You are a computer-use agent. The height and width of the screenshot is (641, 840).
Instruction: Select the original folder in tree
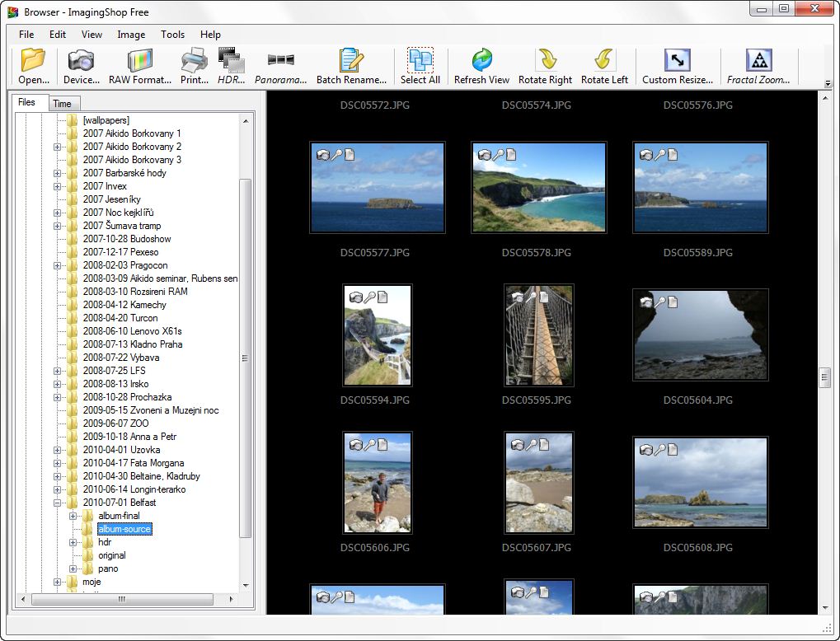(x=111, y=555)
